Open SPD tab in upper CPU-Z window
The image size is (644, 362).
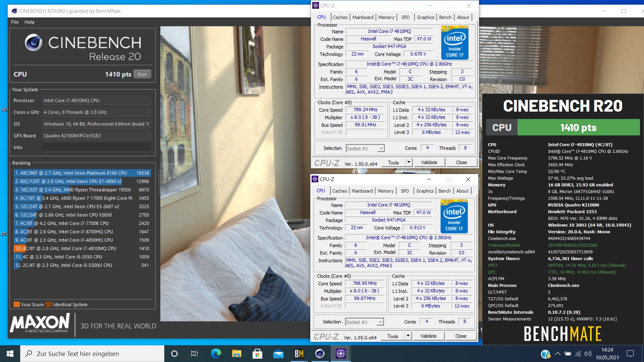[406, 17]
